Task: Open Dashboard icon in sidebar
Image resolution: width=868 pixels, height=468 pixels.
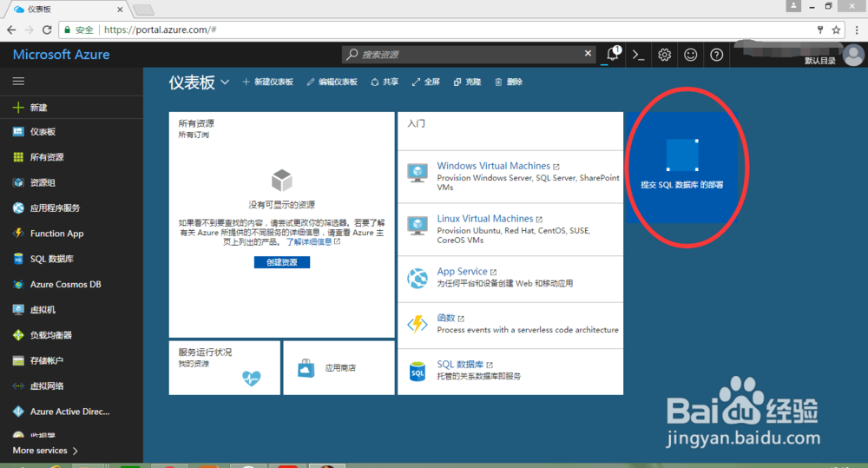Action: point(18,131)
